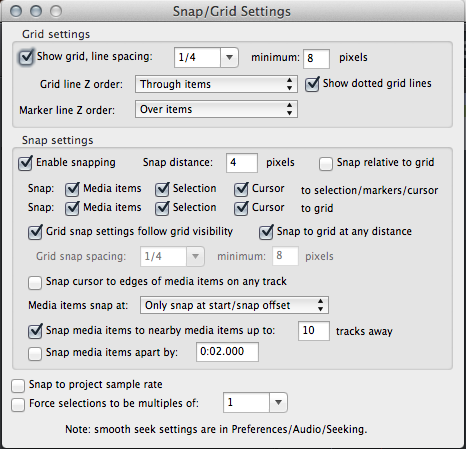The width and height of the screenshot is (466, 449).
Task: Toggle Grid snap settings follow grid visibility
Action: click(35, 232)
